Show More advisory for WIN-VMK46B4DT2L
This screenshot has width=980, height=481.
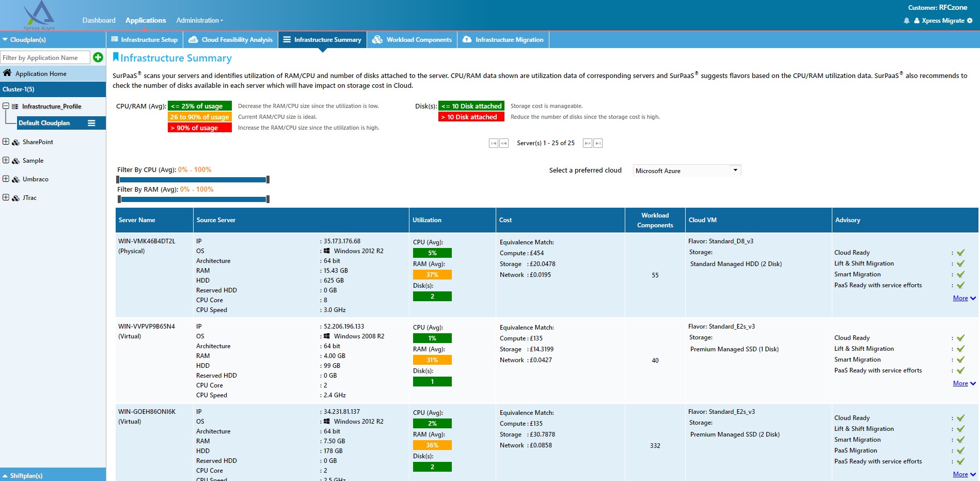click(964, 298)
